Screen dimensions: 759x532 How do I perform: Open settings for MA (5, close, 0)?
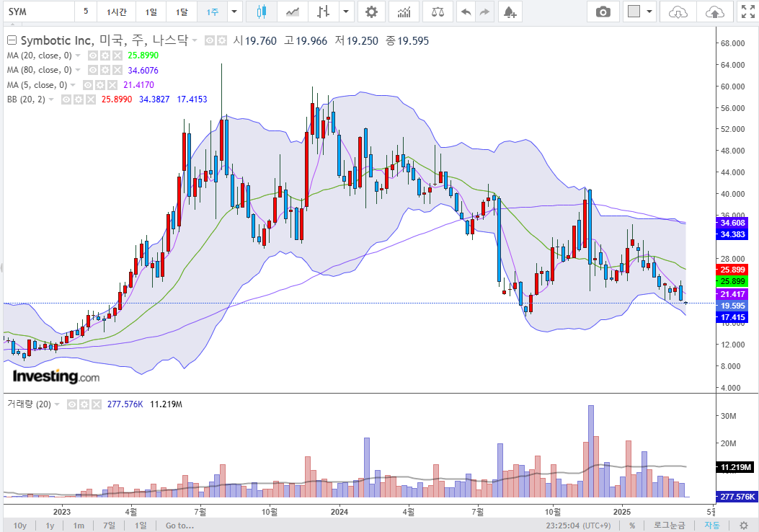click(x=100, y=85)
